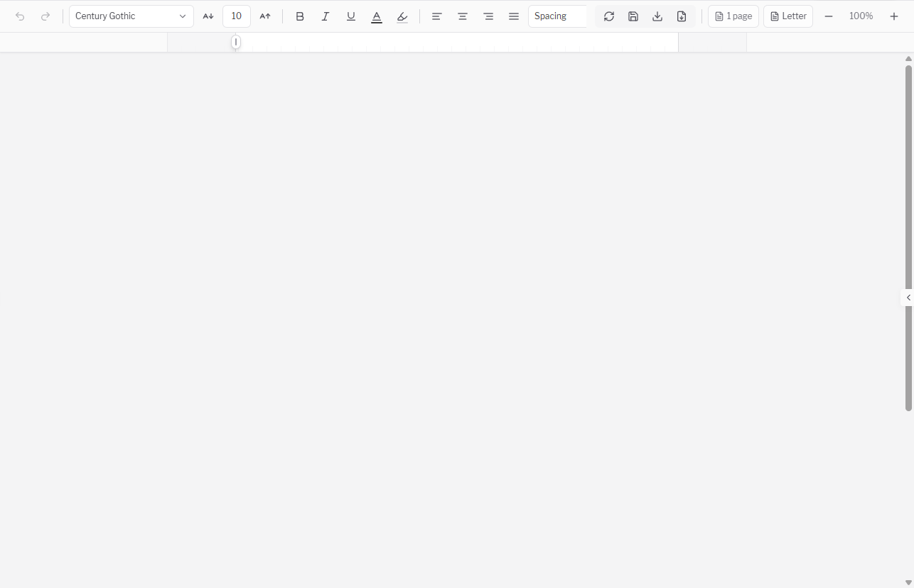Click the 1 page button
Viewport: 914px width, 588px height.
click(733, 16)
